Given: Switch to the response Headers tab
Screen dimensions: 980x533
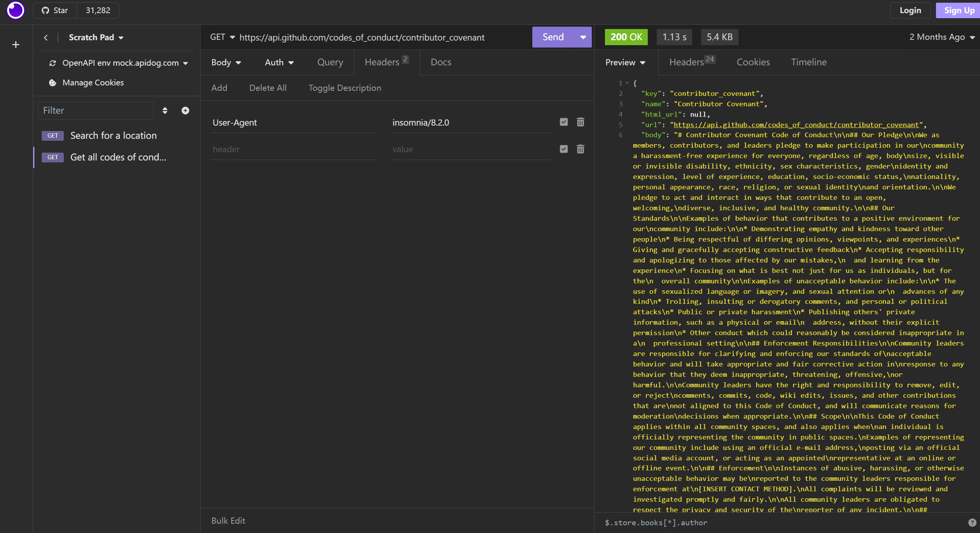Looking at the screenshot, I should tap(692, 62).
